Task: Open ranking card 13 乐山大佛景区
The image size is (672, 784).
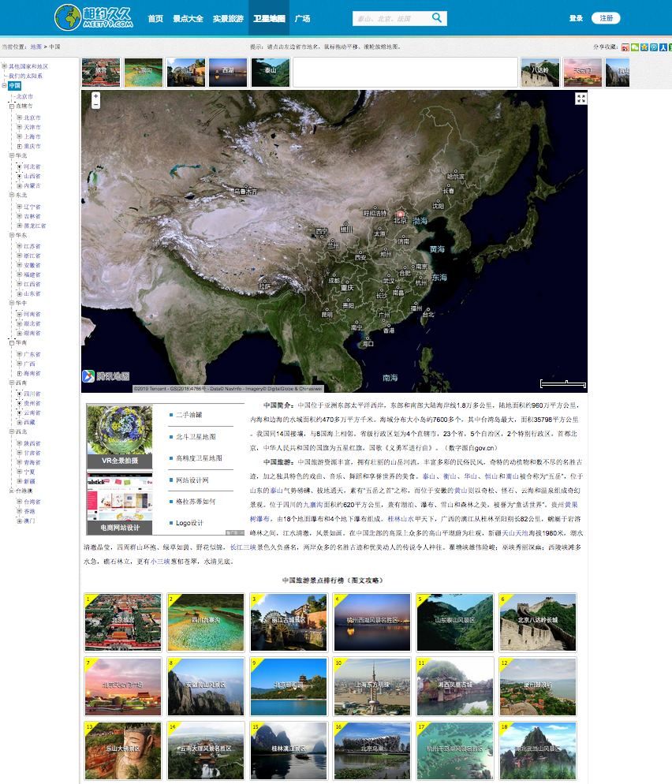Action: (123, 751)
